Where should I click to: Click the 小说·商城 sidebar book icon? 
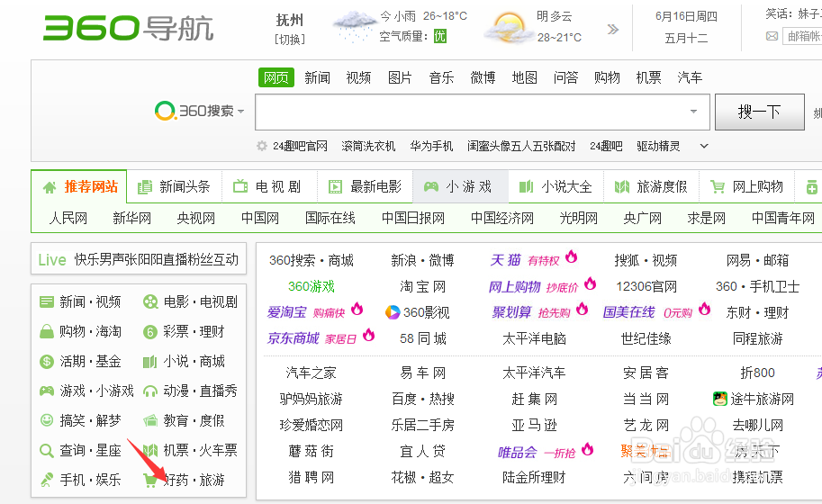click(x=150, y=362)
